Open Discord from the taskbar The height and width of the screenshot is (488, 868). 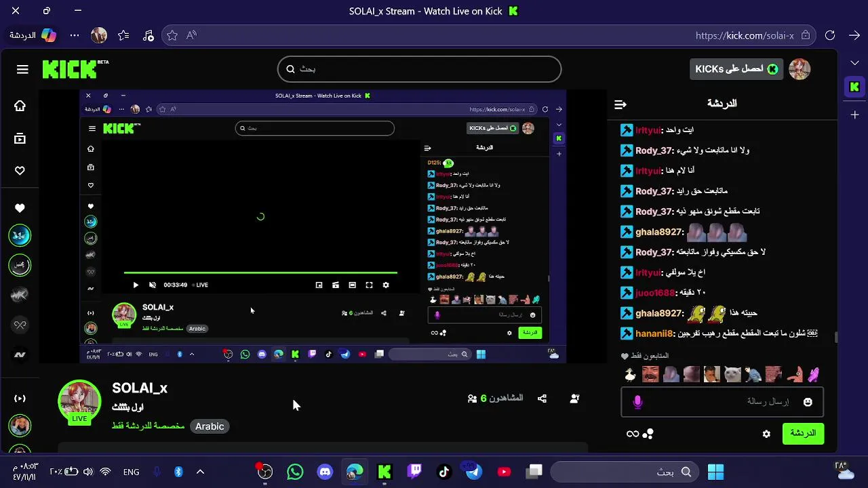tap(325, 472)
